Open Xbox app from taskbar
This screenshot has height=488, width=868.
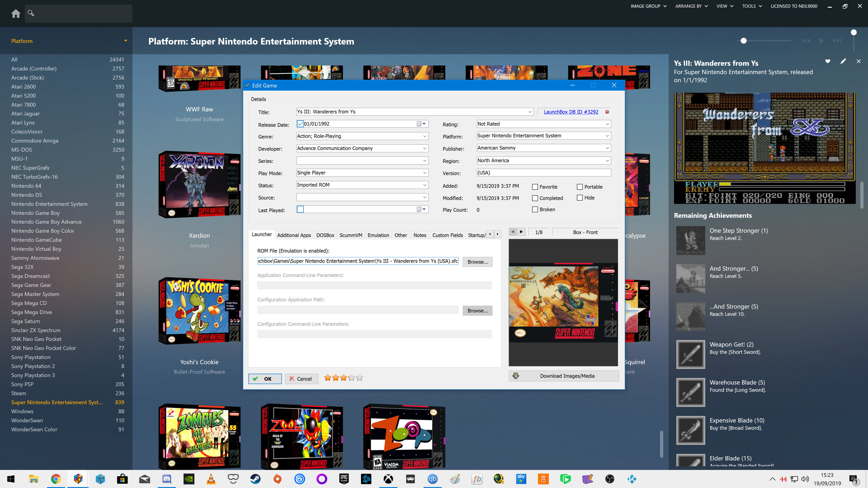[388, 479]
